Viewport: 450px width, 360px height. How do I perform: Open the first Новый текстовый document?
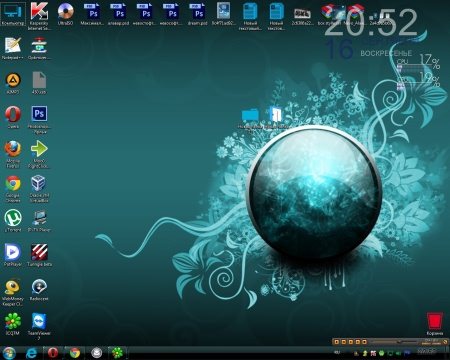click(x=250, y=16)
